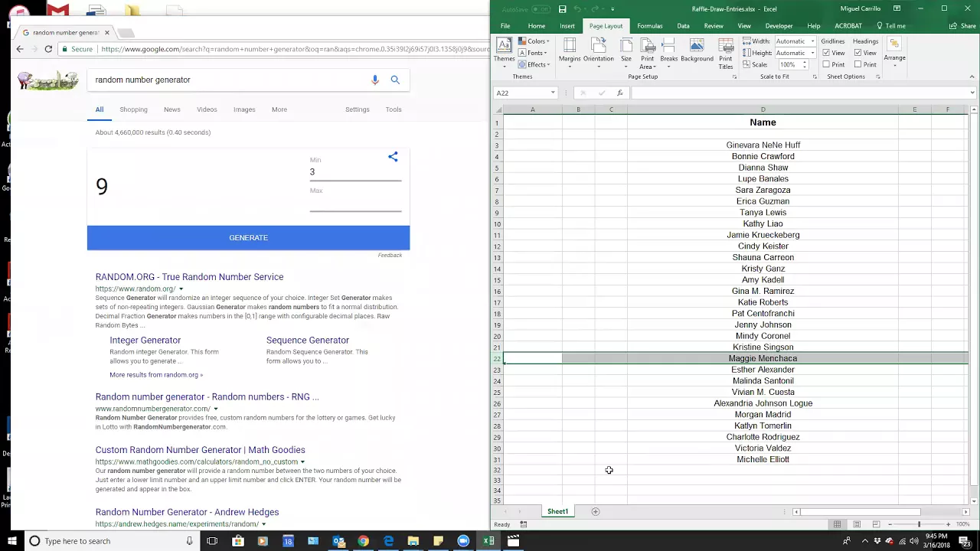Image resolution: width=980 pixels, height=551 pixels.
Task: Open Custom Random Number Generator Math Goodies link
Action: (200, 450)
